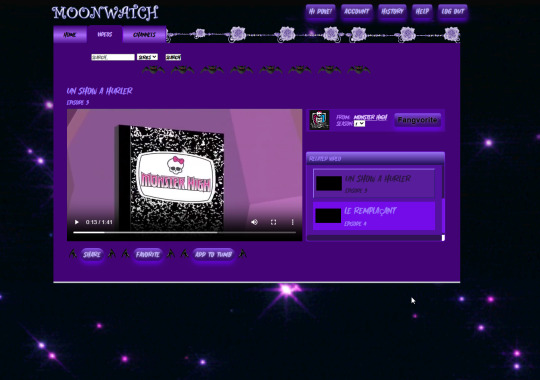Click the video time display 0:13 / 1:41
This screenshot has height=380, width=540.
(x=99, y=222)
